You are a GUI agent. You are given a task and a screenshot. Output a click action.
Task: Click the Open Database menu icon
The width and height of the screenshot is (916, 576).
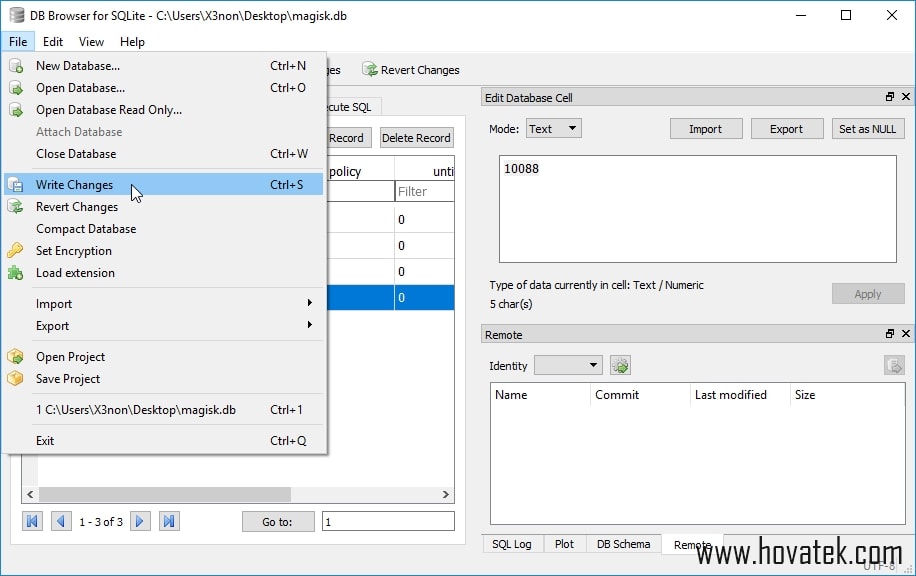[x=16, y=88]
